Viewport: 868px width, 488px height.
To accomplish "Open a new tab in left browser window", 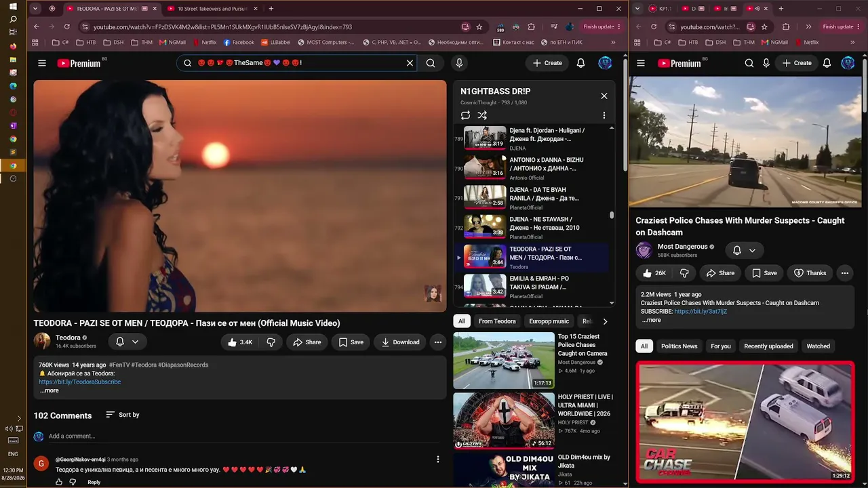I will tap(271, 9).
